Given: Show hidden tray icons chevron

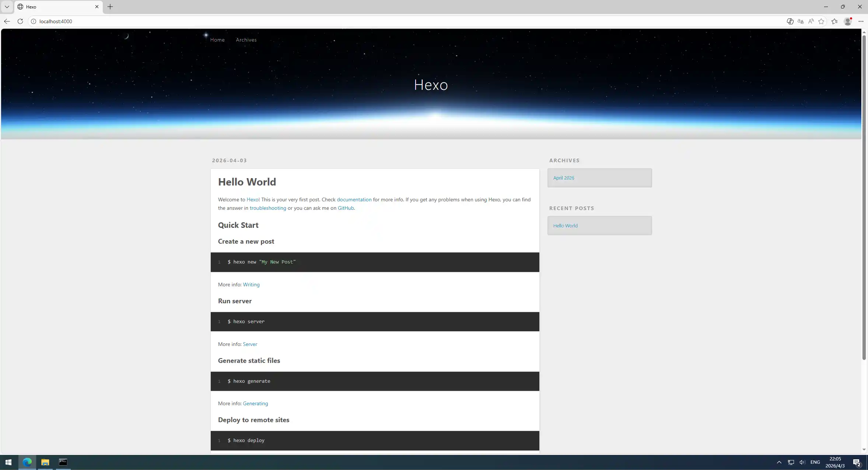Looking at the screenshot, I should click(x=779, y=462).
